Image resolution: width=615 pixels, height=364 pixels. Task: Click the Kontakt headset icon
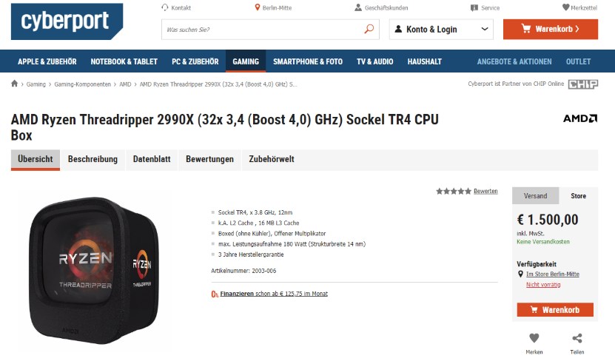pos(165,7)
